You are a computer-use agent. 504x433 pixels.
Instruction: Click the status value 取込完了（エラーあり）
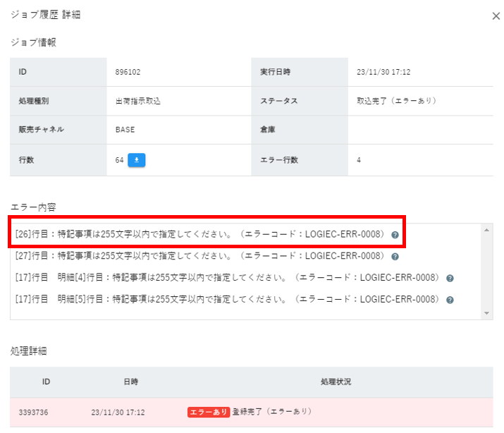click(x=397, y=101)
